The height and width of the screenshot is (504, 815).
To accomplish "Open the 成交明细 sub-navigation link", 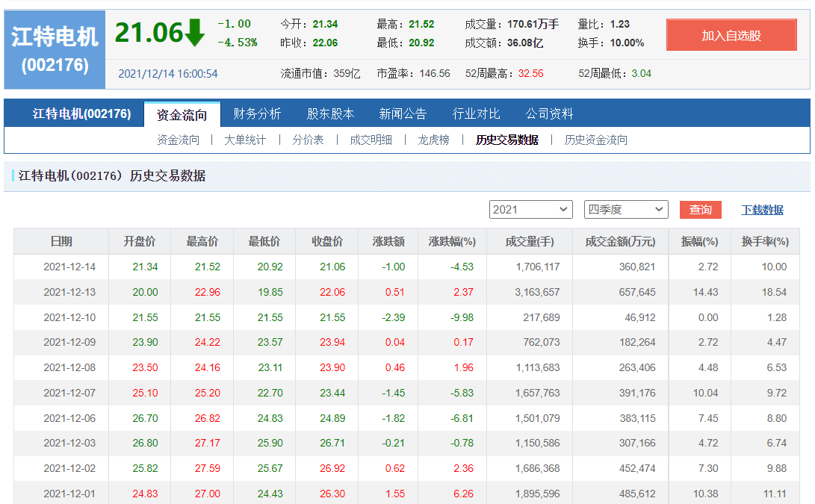I will 371,140.
